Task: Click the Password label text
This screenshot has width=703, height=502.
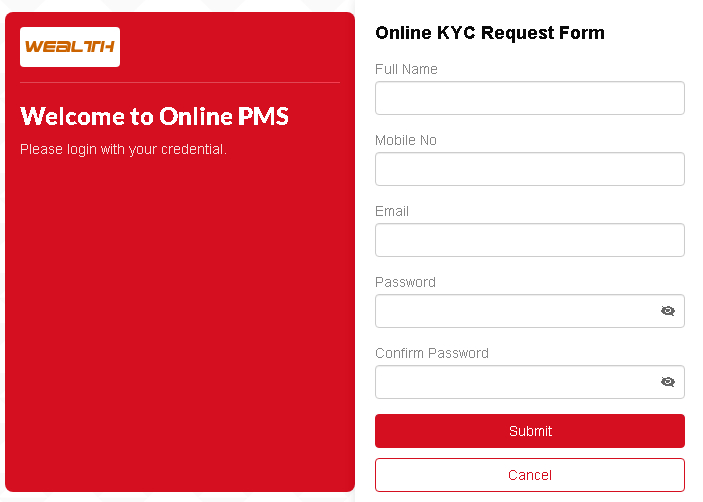Action: pyautogui.click(x=405, y=282)
